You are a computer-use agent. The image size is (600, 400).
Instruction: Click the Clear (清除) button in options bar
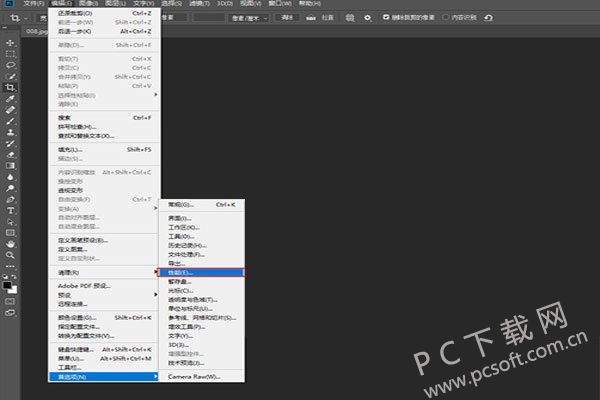coord(287,18)
